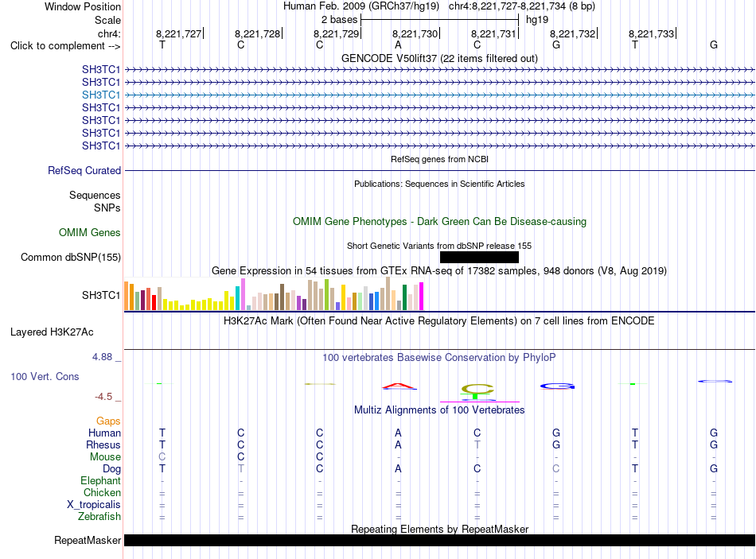Select the black dbSNP variant item
The width and height of the screenshot is (756, 559).
pos(479,258)
